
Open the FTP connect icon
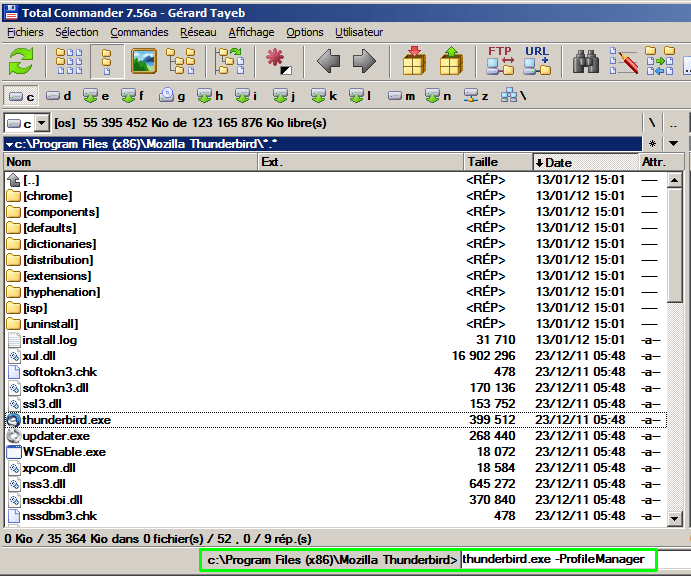(x=500, y=61)
